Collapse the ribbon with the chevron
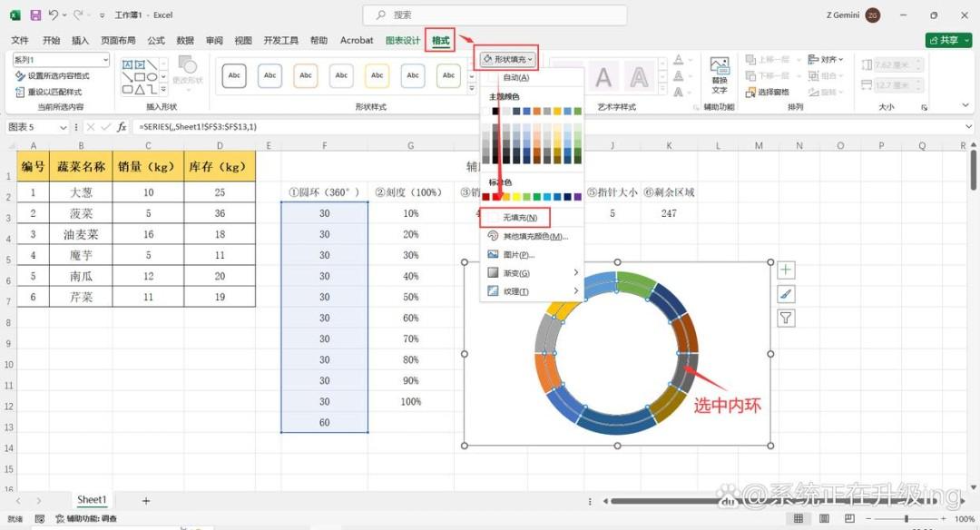 (965, 105)
